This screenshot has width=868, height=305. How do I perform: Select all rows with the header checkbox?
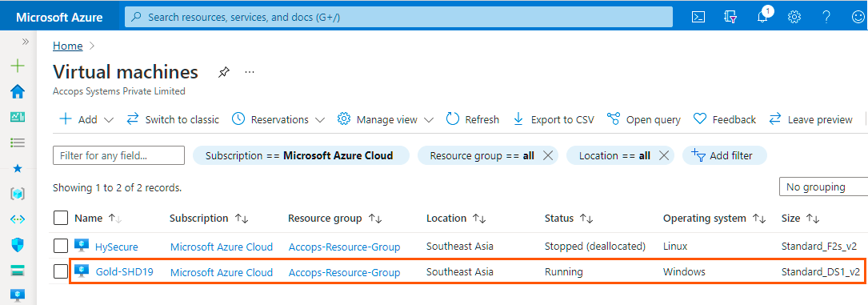coord(60,218)
